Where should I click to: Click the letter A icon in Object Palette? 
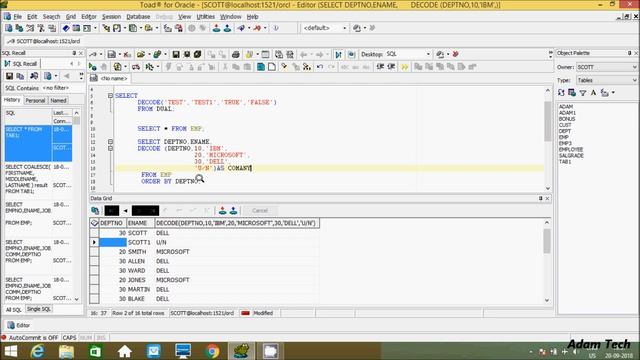point(593,93)
